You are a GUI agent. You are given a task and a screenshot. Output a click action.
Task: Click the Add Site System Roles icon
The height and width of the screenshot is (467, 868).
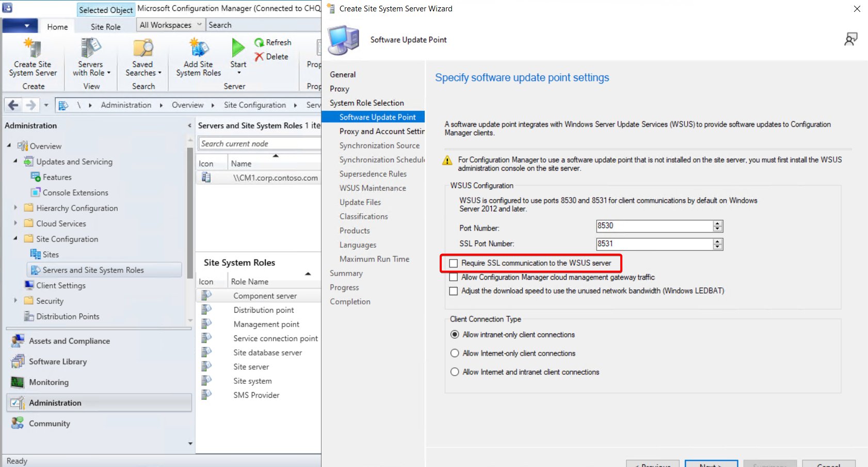point(199,48)
